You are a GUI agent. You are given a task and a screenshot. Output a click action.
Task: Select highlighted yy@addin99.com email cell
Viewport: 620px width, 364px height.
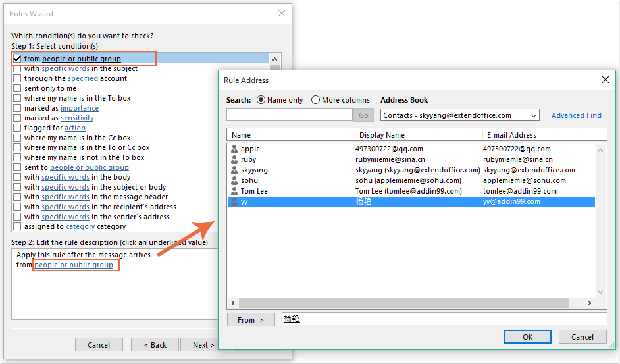click(511, 202)
